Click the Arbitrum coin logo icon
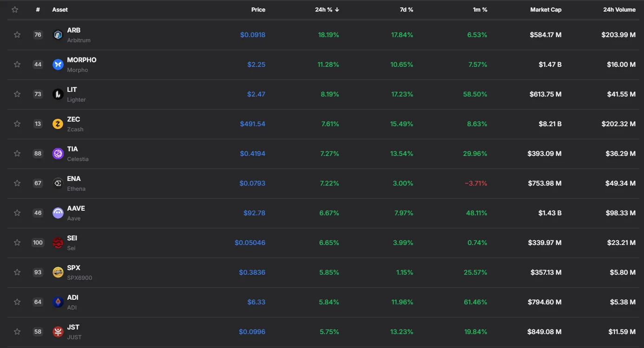Image resolution: width=644 pixels, height=348 pixels. point(58,35)
